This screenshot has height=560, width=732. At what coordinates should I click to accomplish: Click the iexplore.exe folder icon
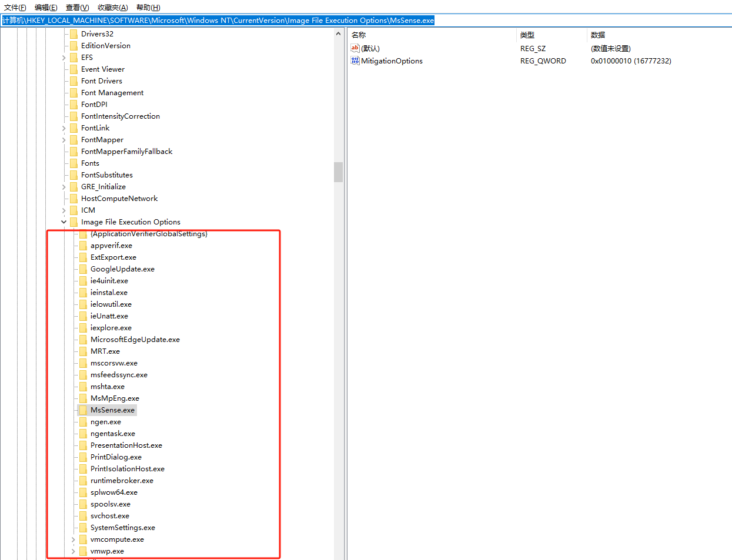[x=83, y=327]
